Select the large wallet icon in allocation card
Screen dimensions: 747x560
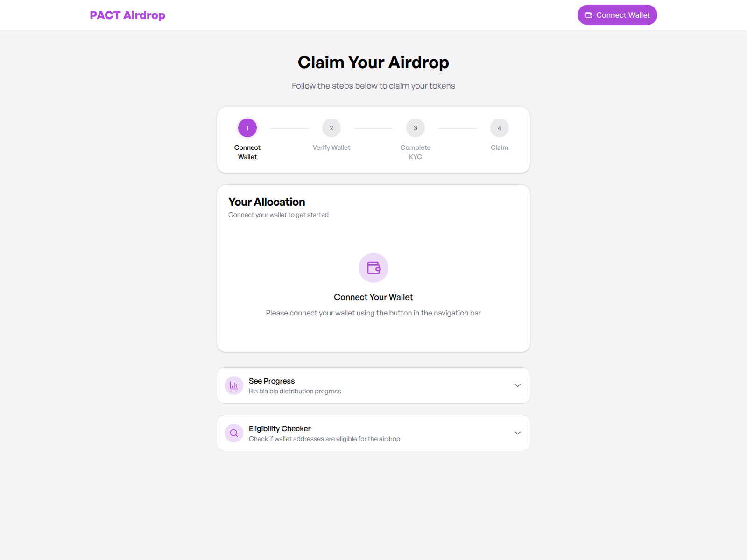[x=373, y=268]
